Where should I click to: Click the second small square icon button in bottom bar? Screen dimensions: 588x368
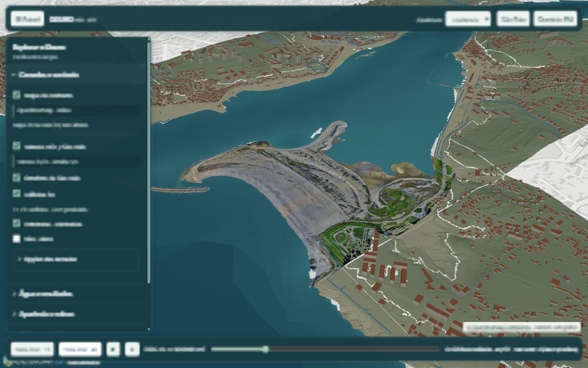132,350
